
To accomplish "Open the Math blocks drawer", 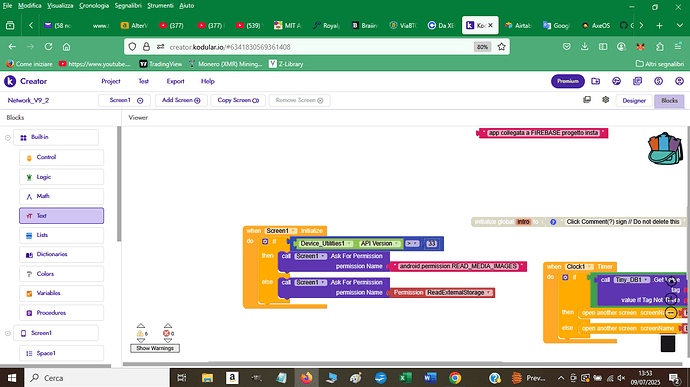I will coord(61,196).
